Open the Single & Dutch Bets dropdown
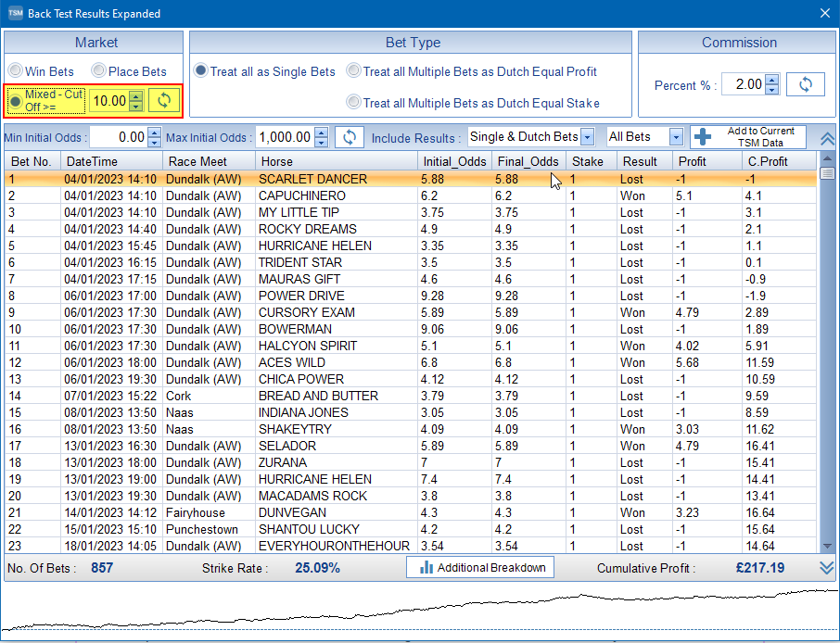The image size is (840, 643). (587, 137)
